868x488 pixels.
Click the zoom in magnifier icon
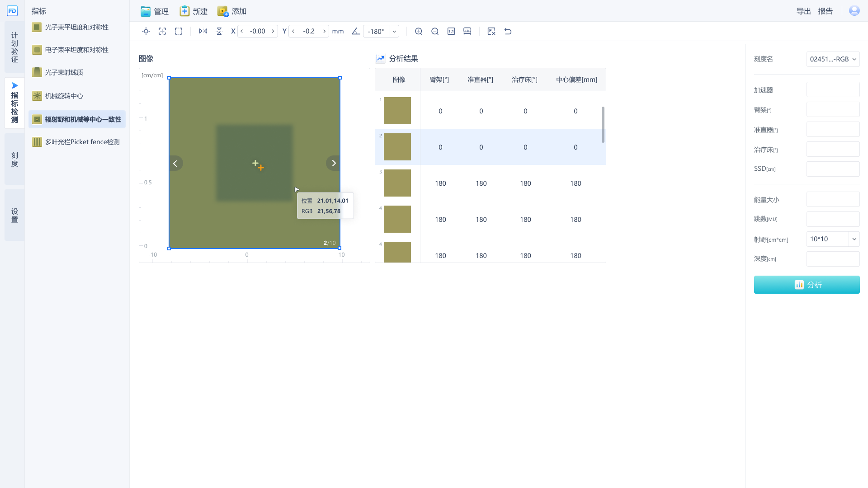[x=419, y=31]
